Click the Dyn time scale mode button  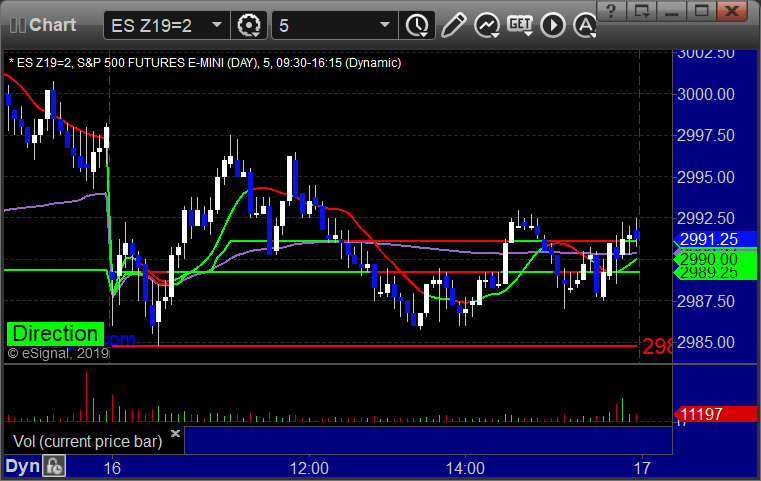22,466
